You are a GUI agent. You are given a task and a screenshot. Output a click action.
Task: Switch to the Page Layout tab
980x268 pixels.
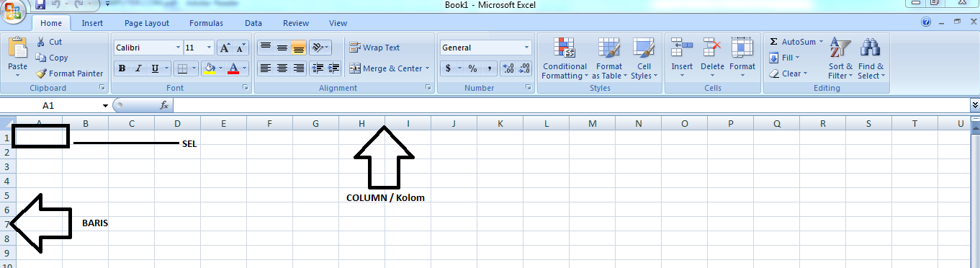(147, 23)
